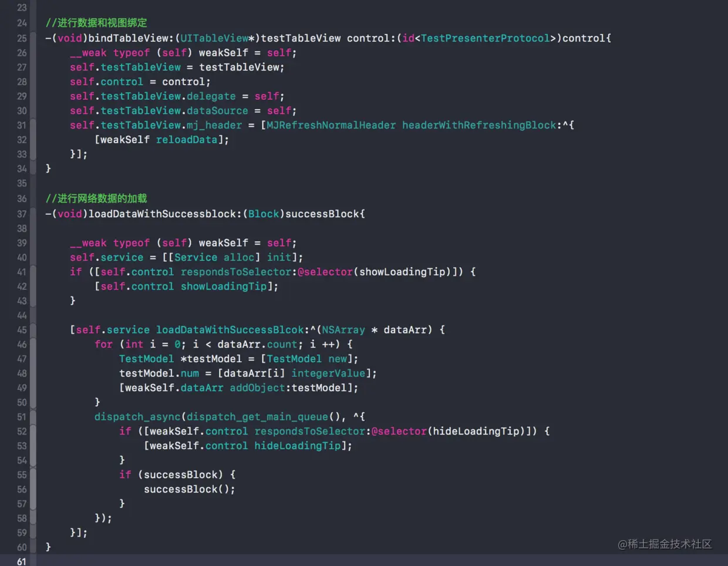728x566 pixels.
Task: Click the delegate property on line 29
Action: [x=211, y=96]
